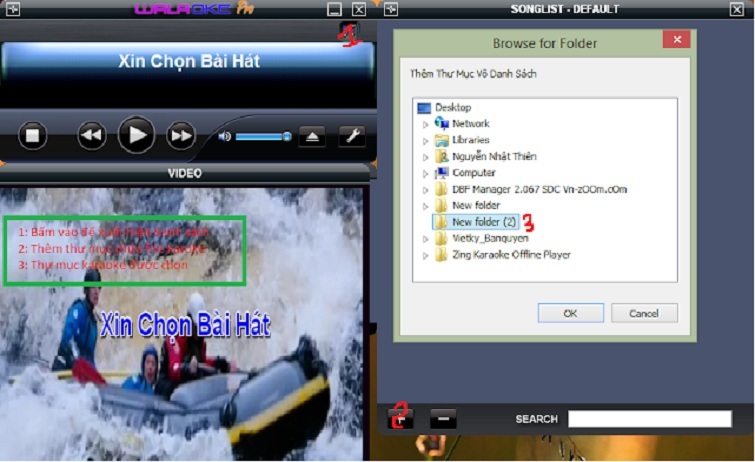Select the Network tree item
Screen dimensions: 755x462
coord(470,124)
